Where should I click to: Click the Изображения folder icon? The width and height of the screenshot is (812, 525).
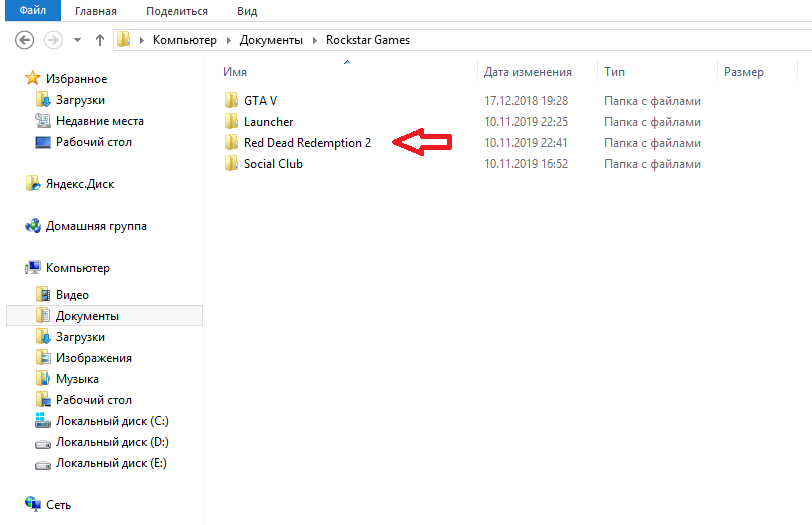42,357
